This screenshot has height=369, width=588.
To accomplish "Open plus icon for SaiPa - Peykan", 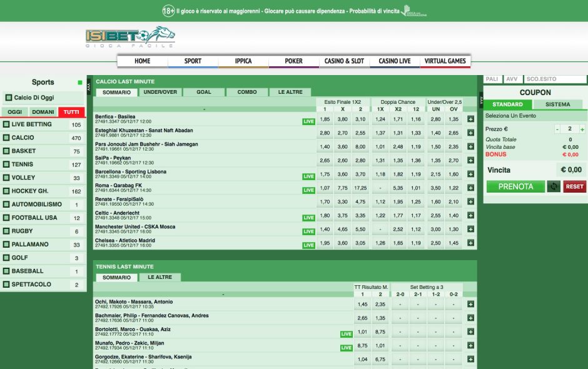I will (x=470, y=161).
